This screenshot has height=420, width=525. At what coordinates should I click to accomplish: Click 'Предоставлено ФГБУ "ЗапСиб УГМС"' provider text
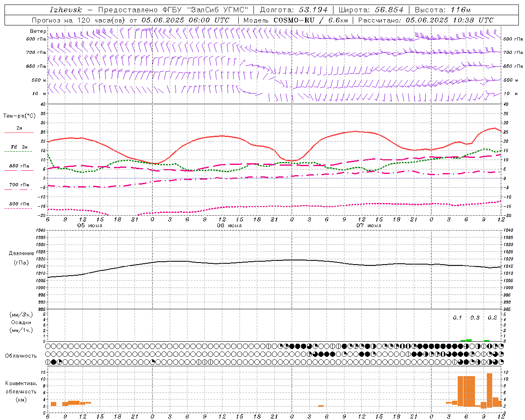tap(173, 10)
